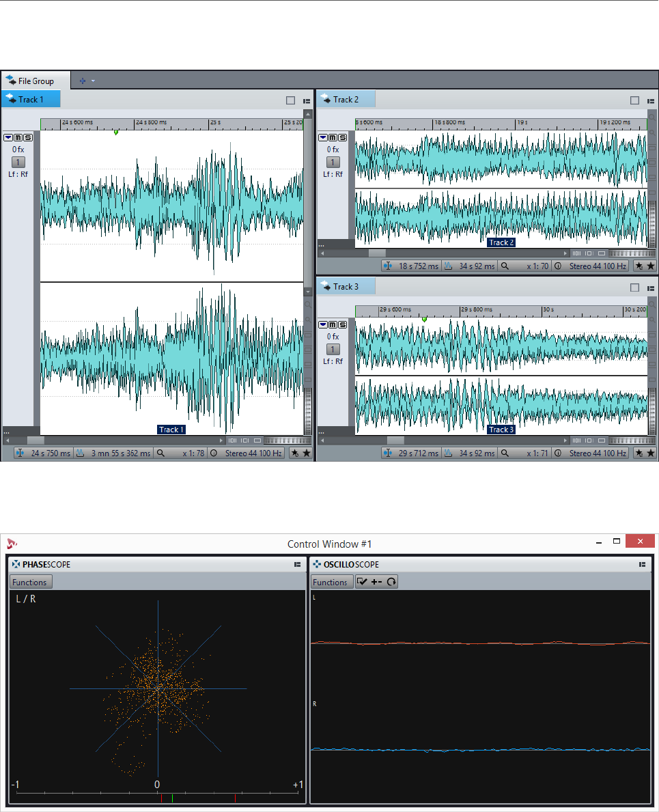659x812 pixels.
Task: Select the File Group tab
Action: point(36,81)
